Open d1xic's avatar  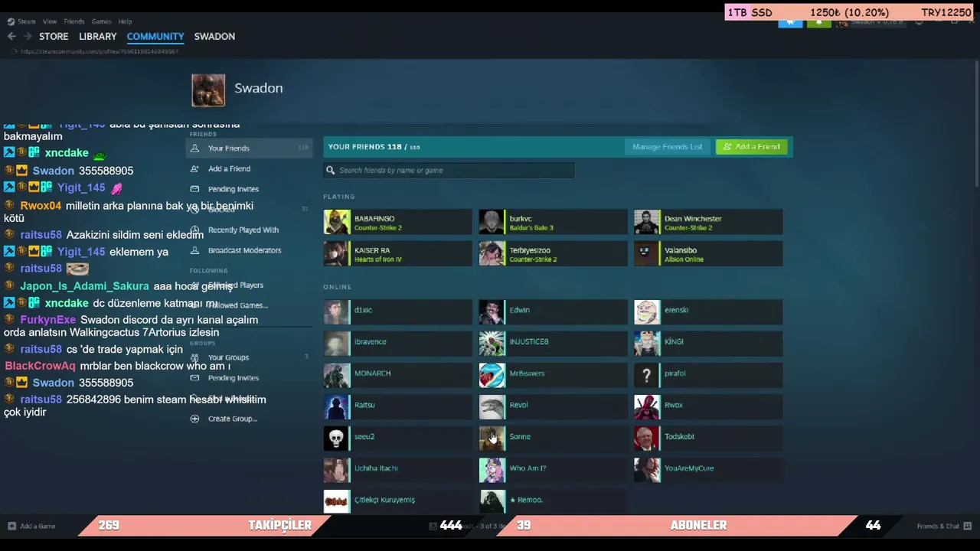pyautogui.click(x=337, y=312)
